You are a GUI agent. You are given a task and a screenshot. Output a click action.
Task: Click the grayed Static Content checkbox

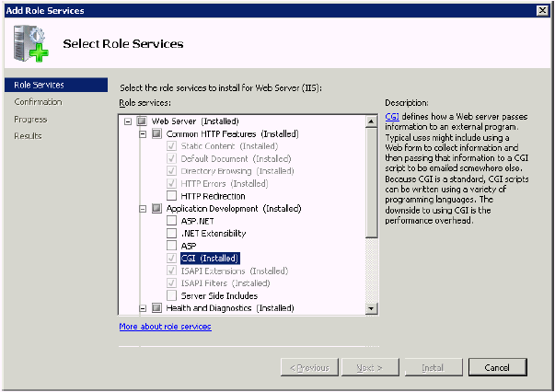tap(171, 146)
